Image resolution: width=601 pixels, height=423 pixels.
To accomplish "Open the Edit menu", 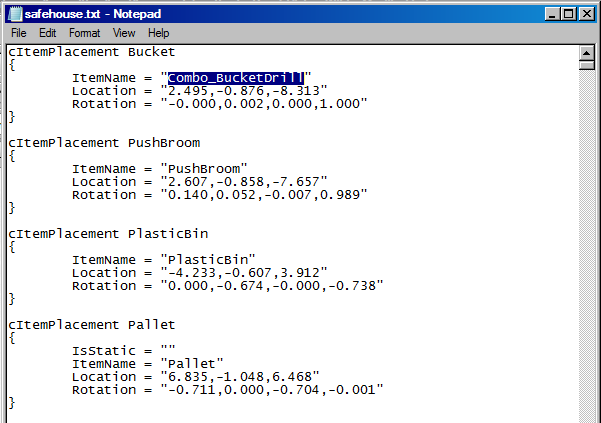I will coord(48,33).
